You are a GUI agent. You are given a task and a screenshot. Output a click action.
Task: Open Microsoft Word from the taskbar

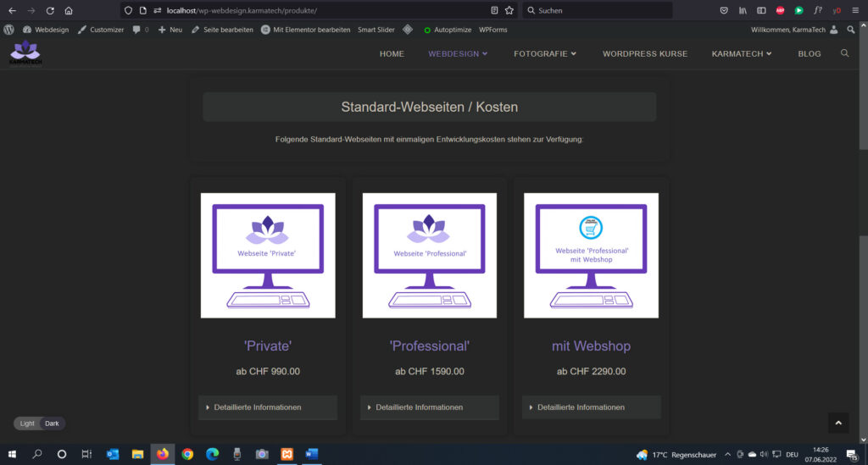click(310, 454)
